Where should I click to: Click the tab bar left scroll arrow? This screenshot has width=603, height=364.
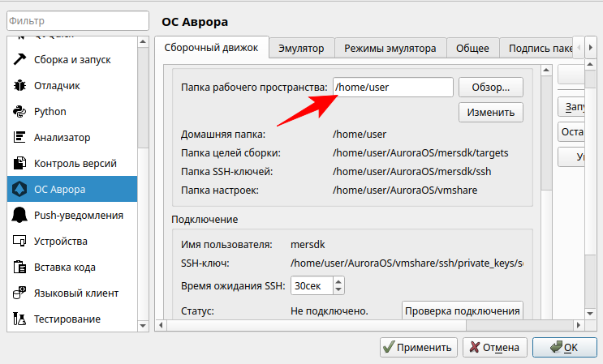coord(579,48)
